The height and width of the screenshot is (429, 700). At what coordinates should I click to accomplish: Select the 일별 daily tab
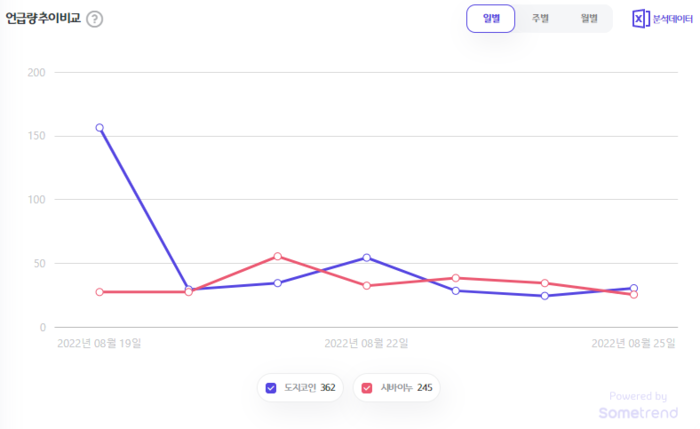pyautogui.click(x=491, y=19)
